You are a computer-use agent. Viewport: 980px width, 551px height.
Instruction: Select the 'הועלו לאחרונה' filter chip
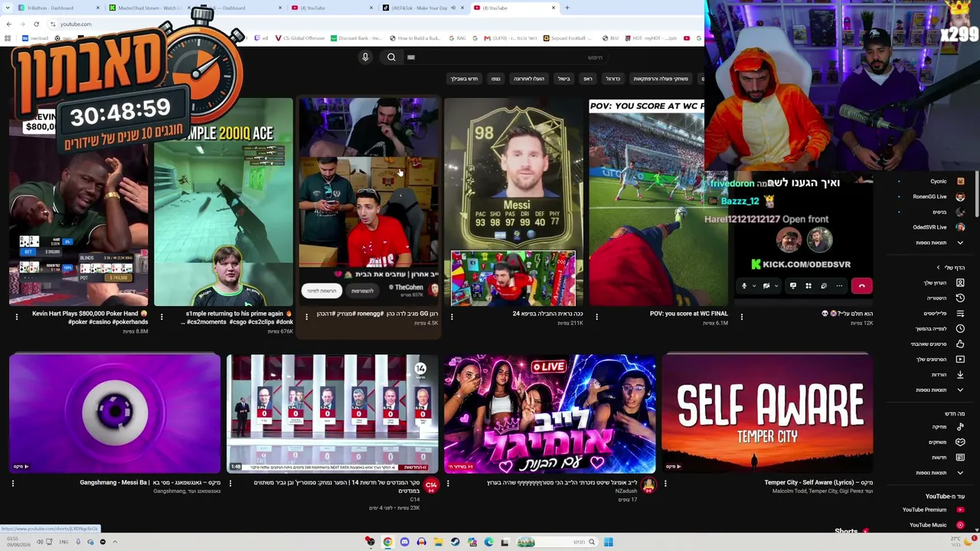click(x=528, y=79)
